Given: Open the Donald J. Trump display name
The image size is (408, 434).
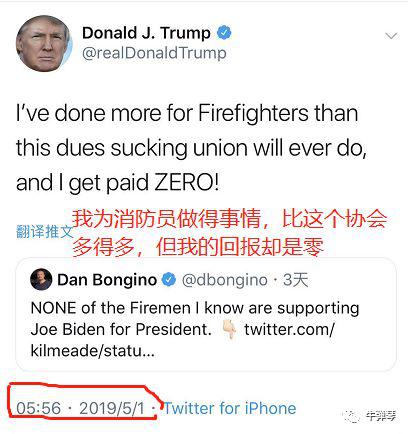Looking at the screenshot, I should pos(146,33).
